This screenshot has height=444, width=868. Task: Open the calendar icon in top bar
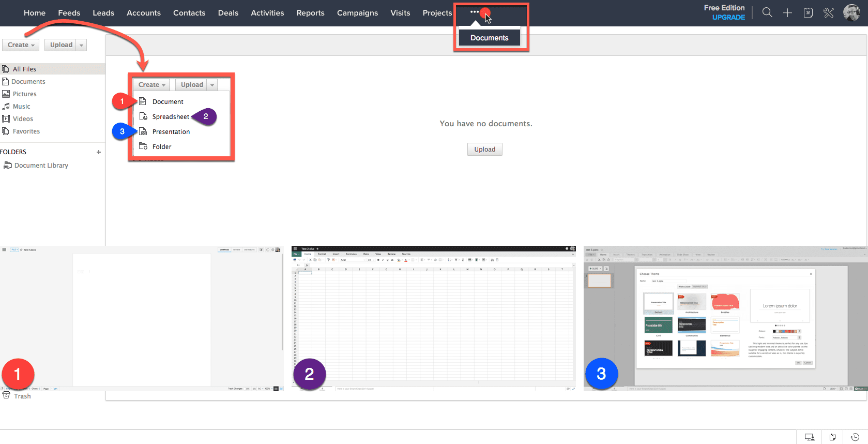pos(808,13)
